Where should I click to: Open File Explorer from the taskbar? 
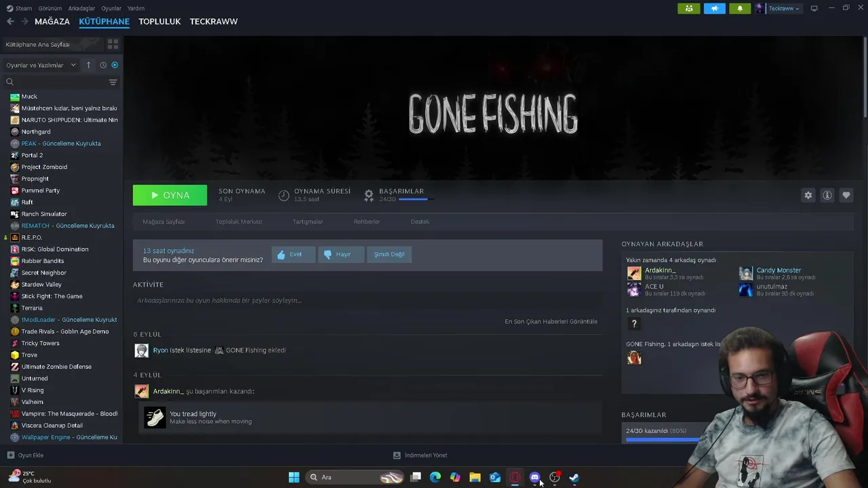[475, 477]
